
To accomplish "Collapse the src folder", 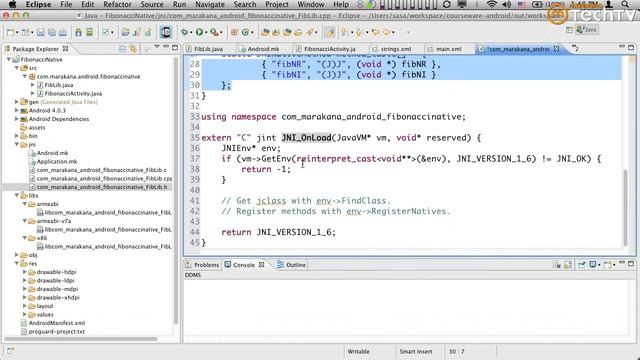I will point(17,68).
